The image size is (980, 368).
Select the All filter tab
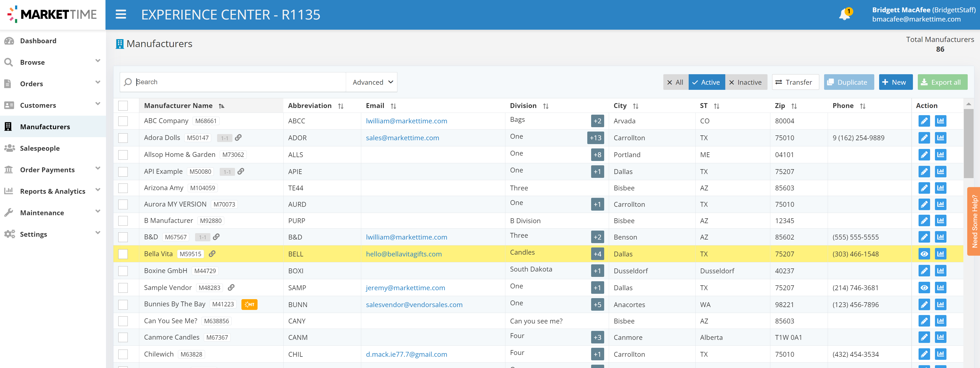coord(676,82)
